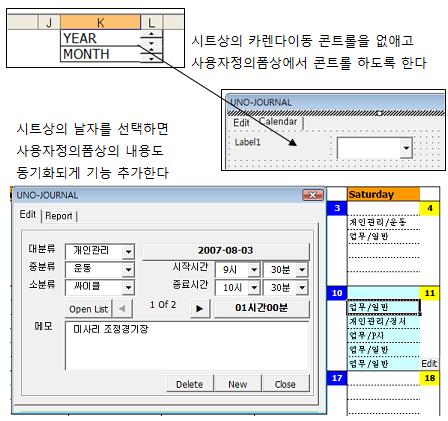Switch to the Report tab
Screen dimensions: 448x421
coord(59,216)
